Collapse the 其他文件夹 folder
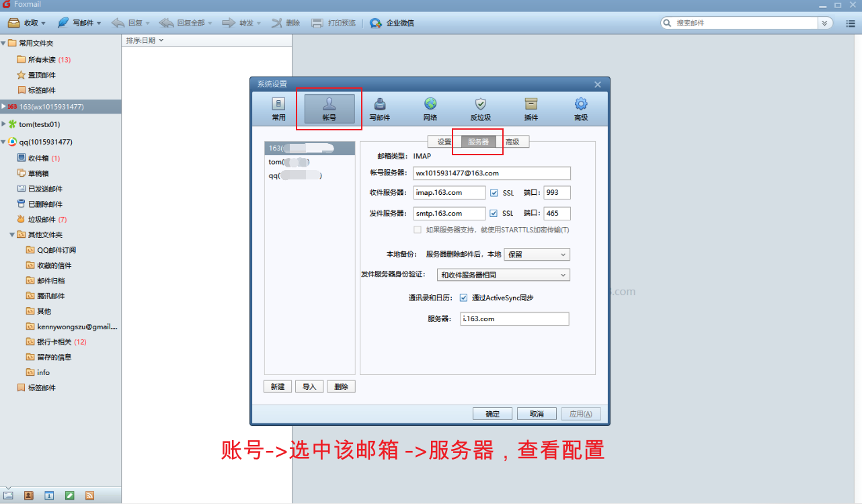Image resolution: width=862 pixels, height=504 pixels. (12, 235)
